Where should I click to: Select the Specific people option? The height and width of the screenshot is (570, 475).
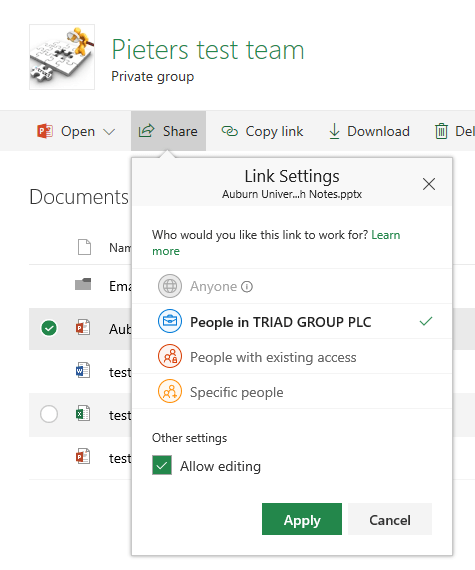(292, 392)
